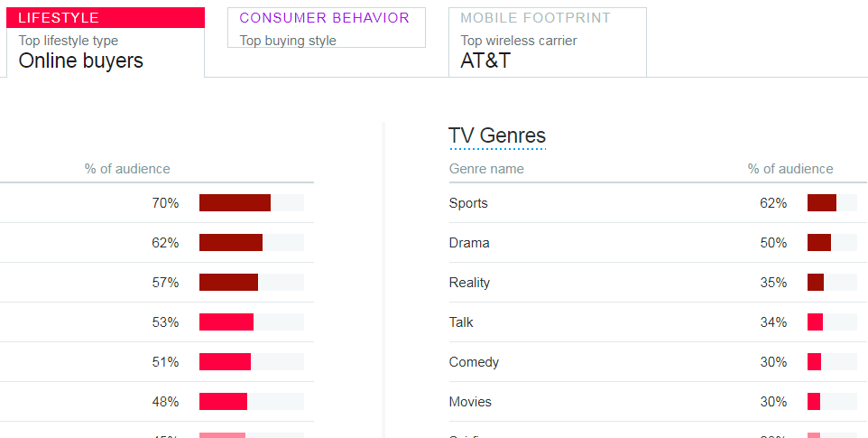Click the 48% audience bar
Screen dimensions: 868x438
point(252,402)
